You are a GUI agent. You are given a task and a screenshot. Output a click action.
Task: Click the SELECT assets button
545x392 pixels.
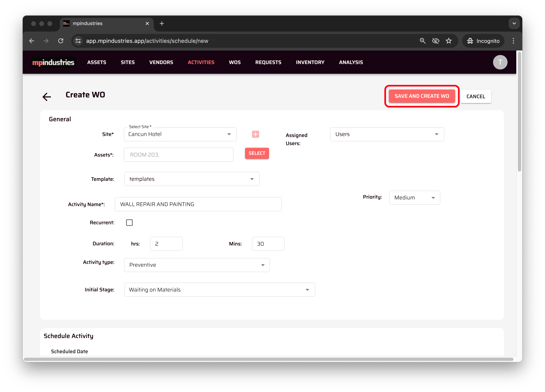point(257,153)
